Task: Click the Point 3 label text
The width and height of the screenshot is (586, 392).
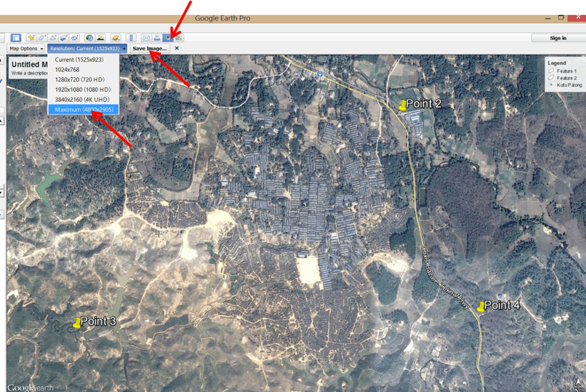Action: tap(98, 321)
